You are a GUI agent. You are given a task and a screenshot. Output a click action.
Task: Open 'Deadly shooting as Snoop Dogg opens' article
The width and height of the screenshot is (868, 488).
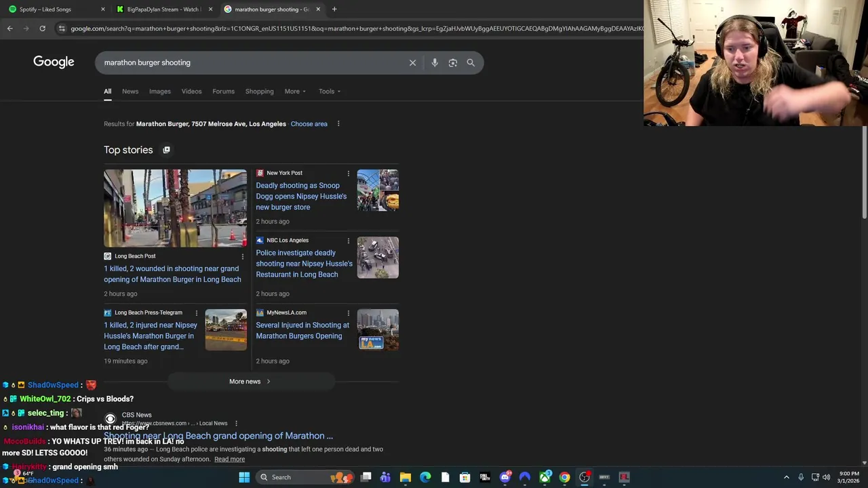(x=301, y=197)
